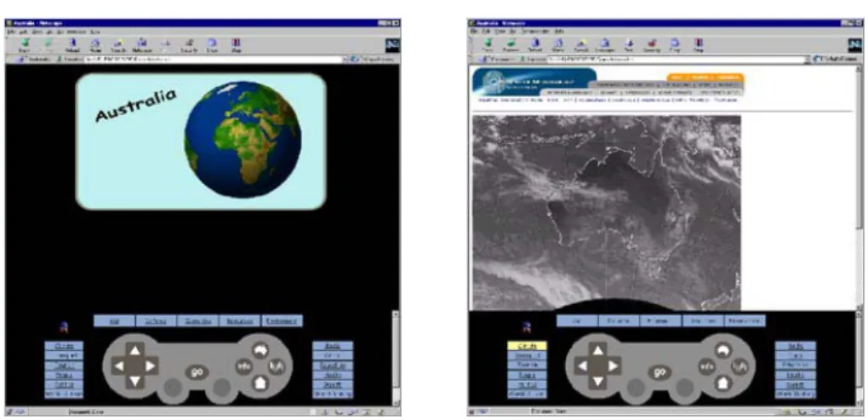Click the orange tab bar on the weather page header
Screen dimensions: 868x420
(x=705, y=77)
